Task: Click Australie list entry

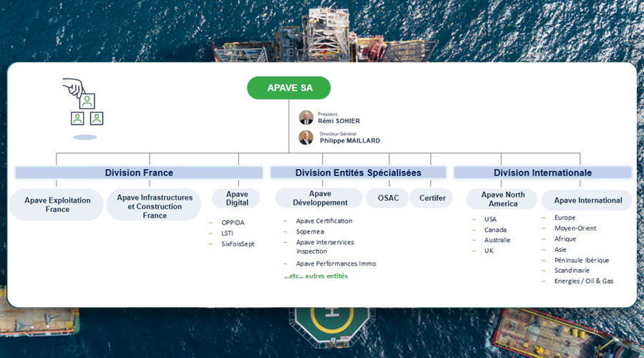Action: (x=497, y=240)
